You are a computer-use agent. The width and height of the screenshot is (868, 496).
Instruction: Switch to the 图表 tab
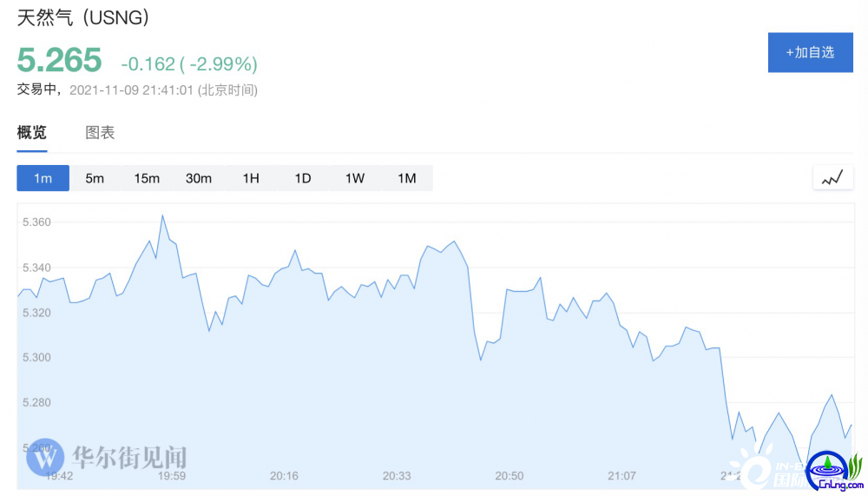click(100, 132)
